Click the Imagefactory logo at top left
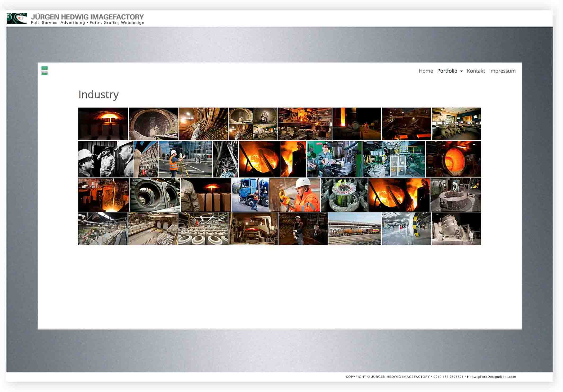 click(17, 18)
